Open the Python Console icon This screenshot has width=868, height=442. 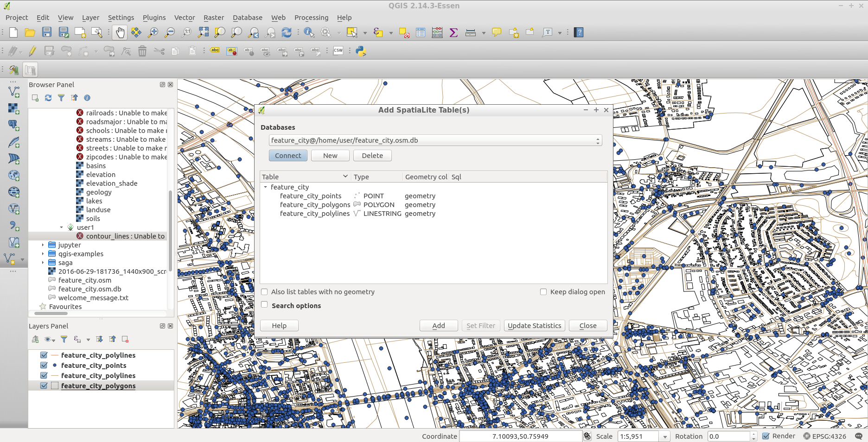pos(361,51)
